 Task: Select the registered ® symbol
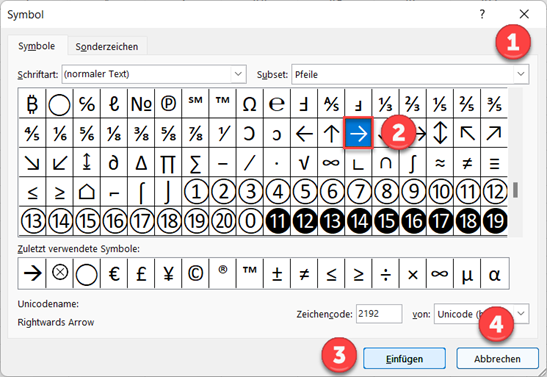coord(223,274)
